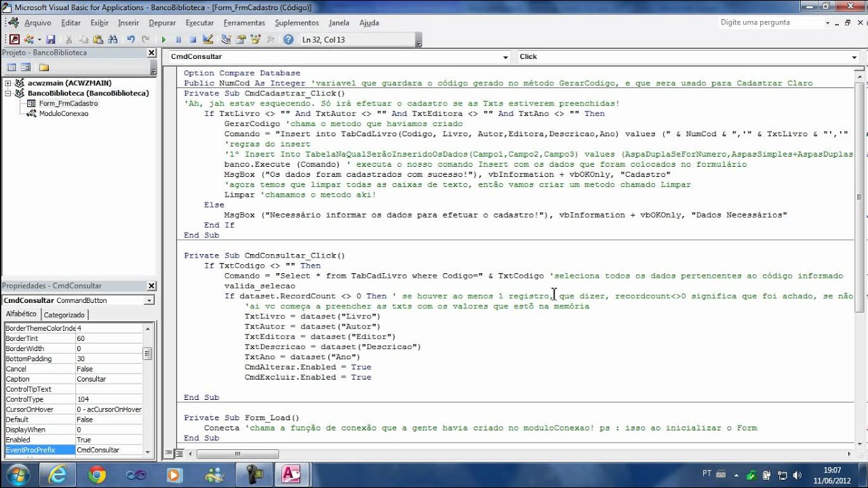Viewport: 868px width, 488px height.
Task: Click the Properties panel vertical scrollbar
Action: 148,389
